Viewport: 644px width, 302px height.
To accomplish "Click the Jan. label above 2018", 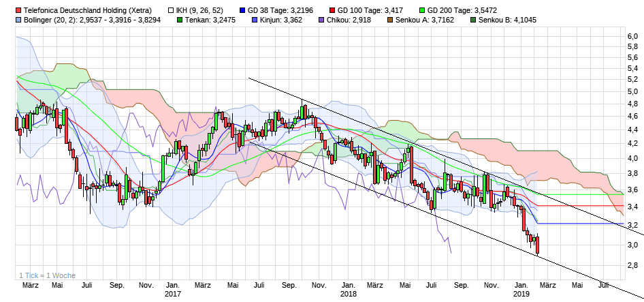I will 349,285.
